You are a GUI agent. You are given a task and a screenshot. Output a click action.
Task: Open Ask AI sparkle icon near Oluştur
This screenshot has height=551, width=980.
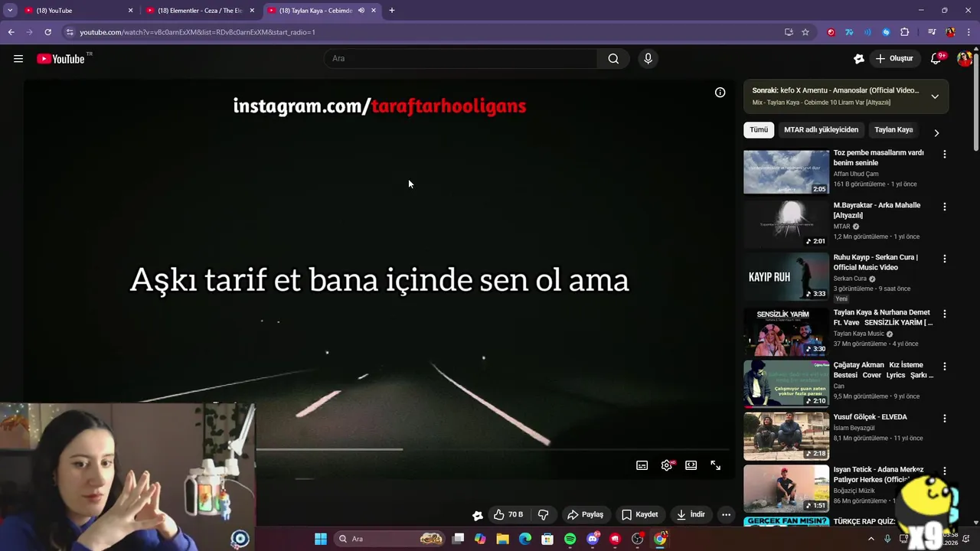coord(859,59)
